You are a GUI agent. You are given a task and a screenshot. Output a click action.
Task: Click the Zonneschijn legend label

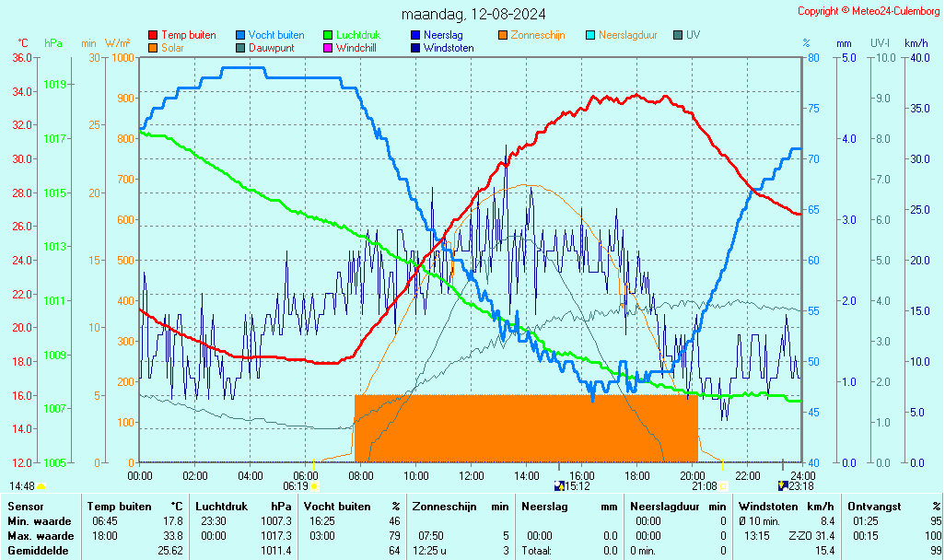537,35
